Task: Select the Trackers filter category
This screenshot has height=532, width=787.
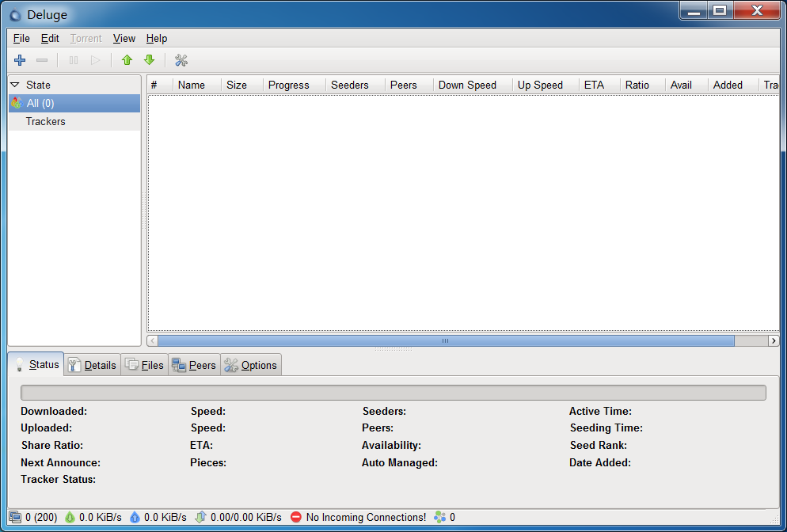Action: coord(45,121)
